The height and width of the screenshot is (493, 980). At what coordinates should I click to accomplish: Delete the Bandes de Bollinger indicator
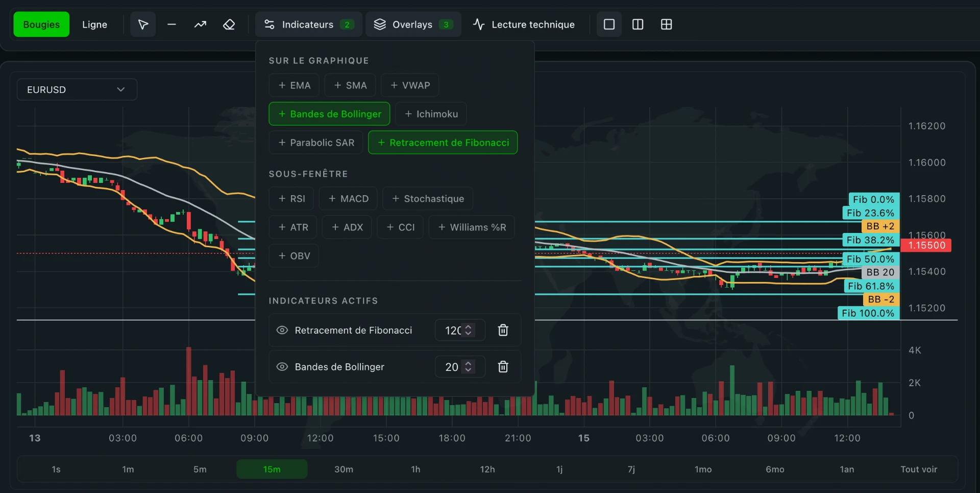coord(503,367)
